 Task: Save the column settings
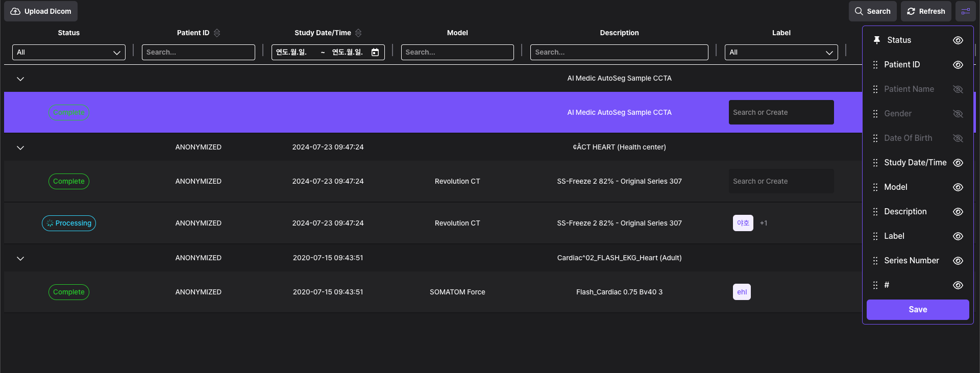[x=918, y=310]
